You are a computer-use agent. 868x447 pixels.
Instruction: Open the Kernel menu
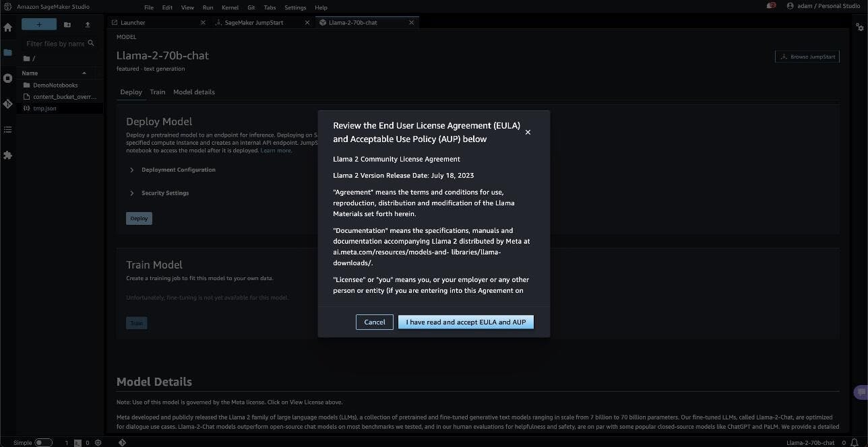tap(230, 7)
